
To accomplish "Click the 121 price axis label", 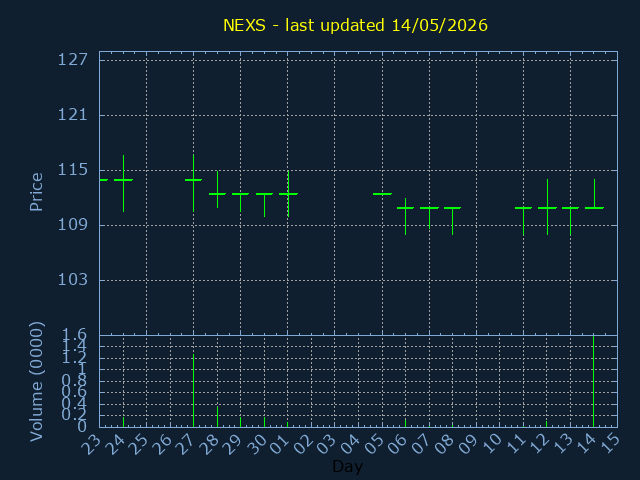I will 73,115.
